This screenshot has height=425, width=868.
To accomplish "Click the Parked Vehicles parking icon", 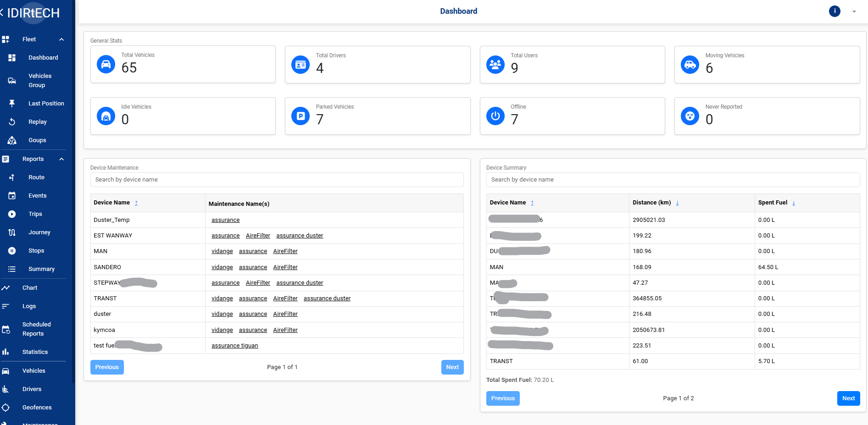I will 300,116.
